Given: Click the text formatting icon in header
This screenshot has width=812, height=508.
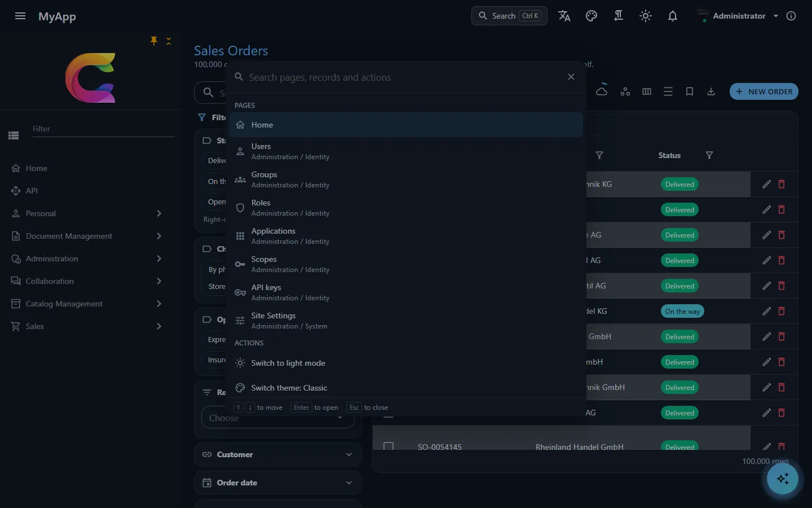Looking at the screenshot, I should click(619, 16).
